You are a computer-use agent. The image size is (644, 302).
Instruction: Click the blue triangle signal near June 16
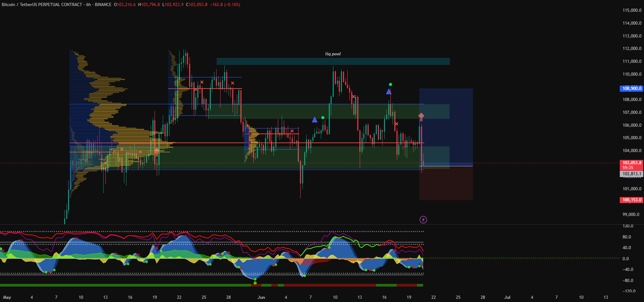click(389, 92)
